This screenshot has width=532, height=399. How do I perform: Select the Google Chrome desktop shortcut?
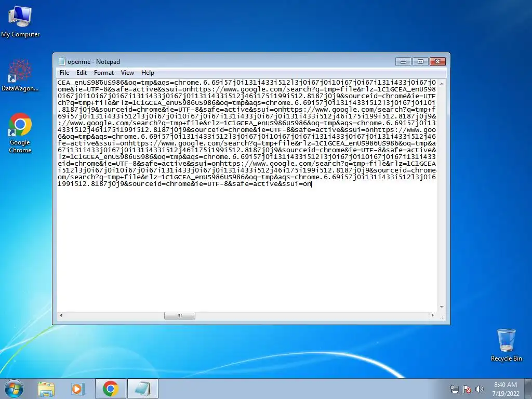point(20,133)
